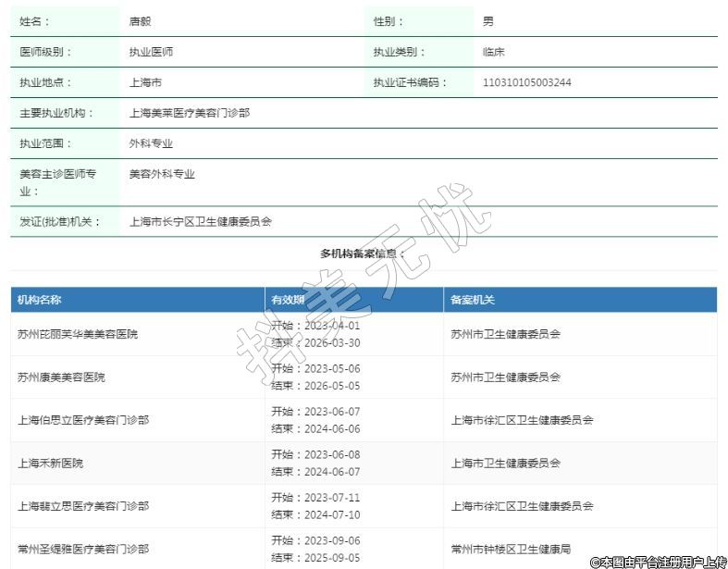The image size is (728, 569).
Task: Click the 临床 practice category value
Action: pos(494,52)
